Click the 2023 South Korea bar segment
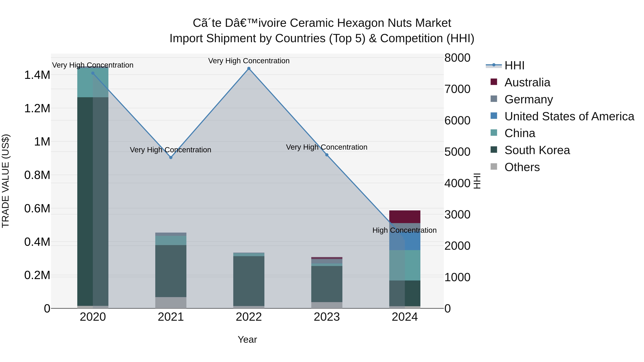The width and height of the screenshot is (644, 362). point(327,284)
